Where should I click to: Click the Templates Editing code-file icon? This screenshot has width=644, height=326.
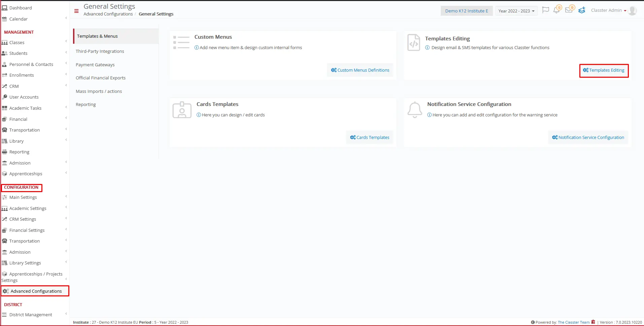point(414,42)
